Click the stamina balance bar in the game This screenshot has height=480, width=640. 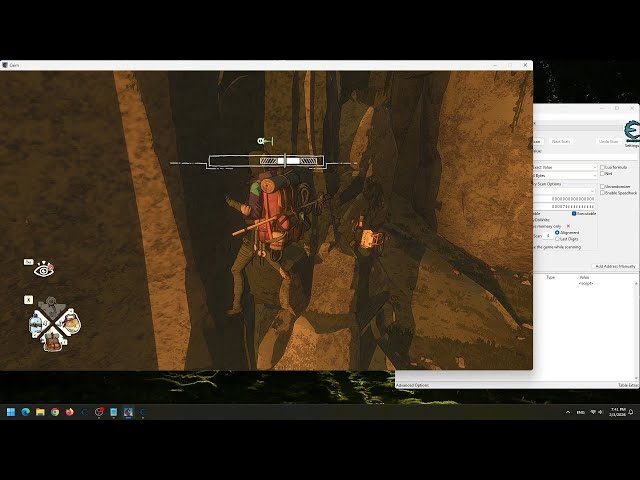pos(266,161)
